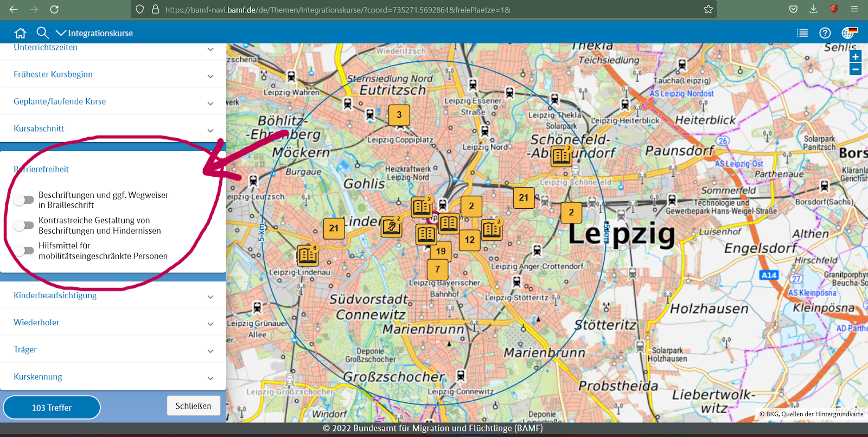Open cluster marker 3 near Eutritzsch

tap(399, 115)
